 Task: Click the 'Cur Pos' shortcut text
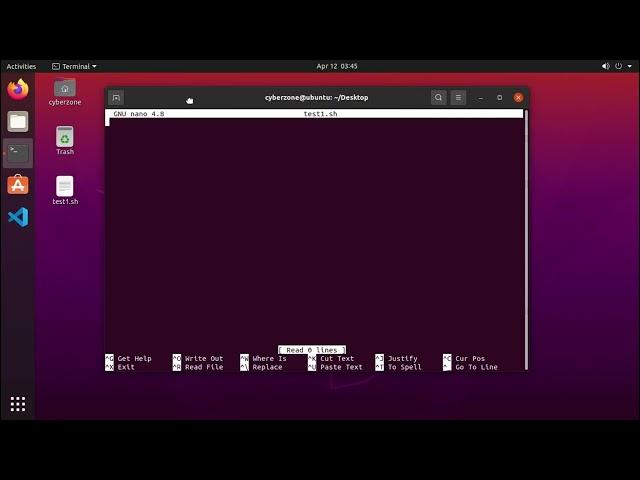470,358
